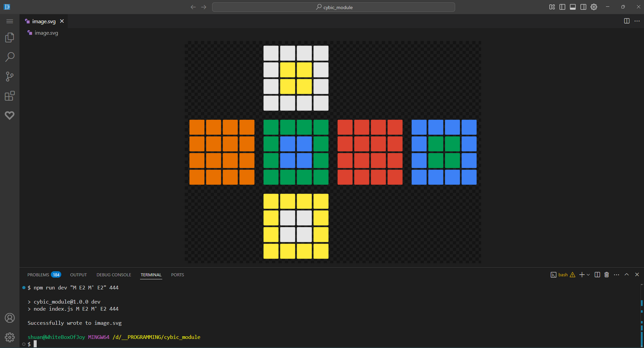The width and height of the screenshot is (644, 348).
Task: Open the Customize Layout control
Action: pos(552,7)
